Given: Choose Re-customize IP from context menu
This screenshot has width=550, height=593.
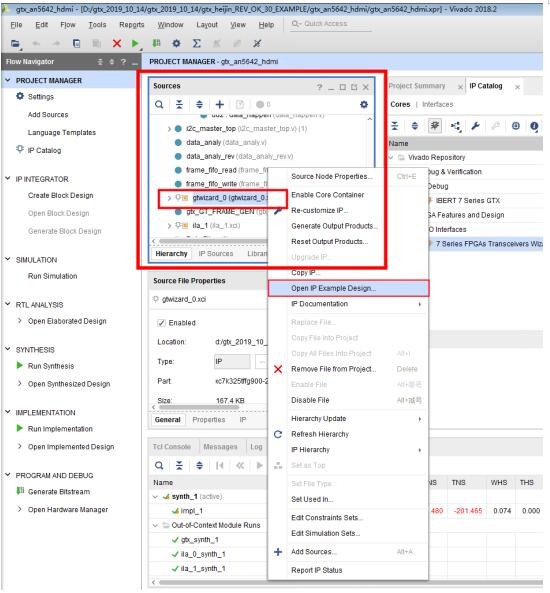Looking at the screenshot, I should [319, 211].
